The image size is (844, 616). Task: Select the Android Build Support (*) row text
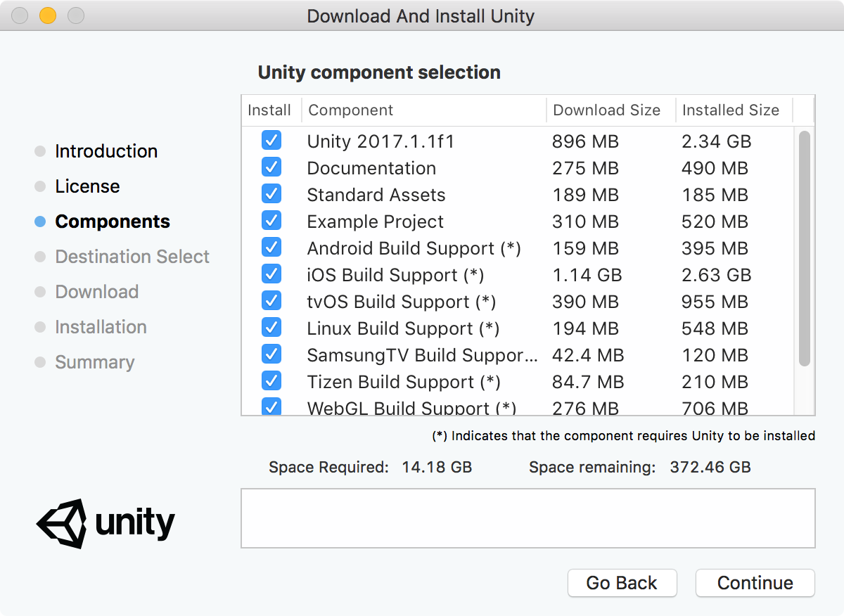coord(414,248)
